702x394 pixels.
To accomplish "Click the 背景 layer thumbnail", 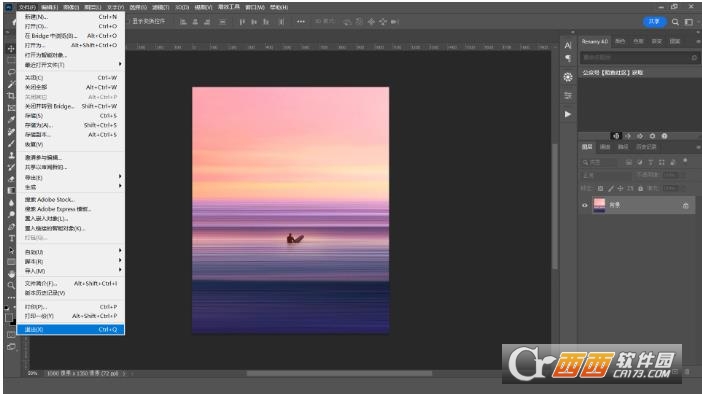I will [x=599, y=205].
